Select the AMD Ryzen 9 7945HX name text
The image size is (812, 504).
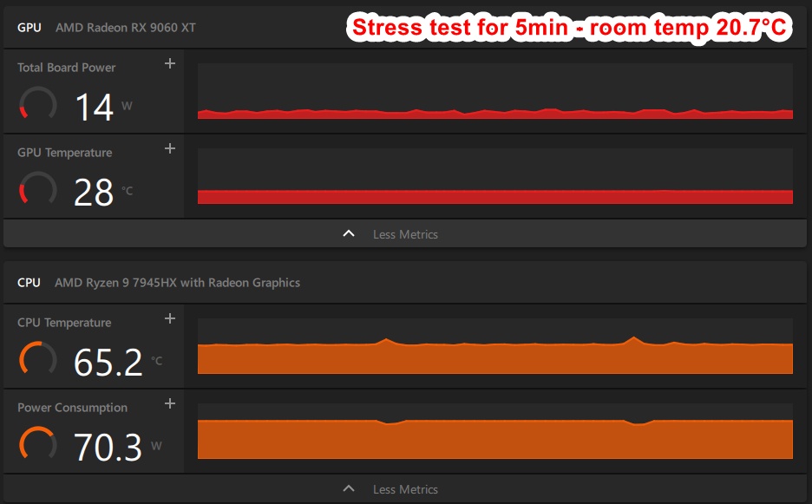[x=178, y=283]
